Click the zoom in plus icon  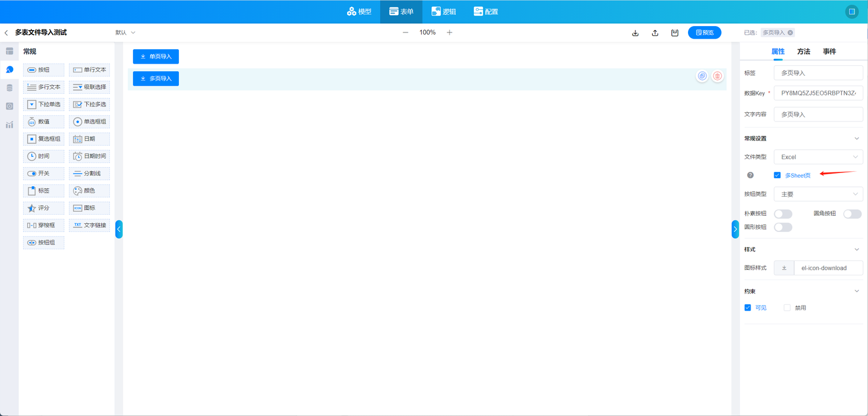pos(450,32)
